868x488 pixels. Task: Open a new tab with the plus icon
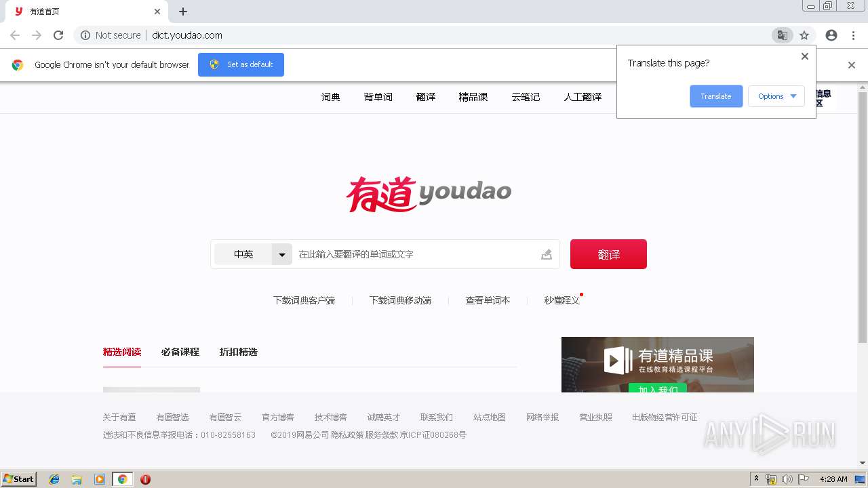[183, 12]
